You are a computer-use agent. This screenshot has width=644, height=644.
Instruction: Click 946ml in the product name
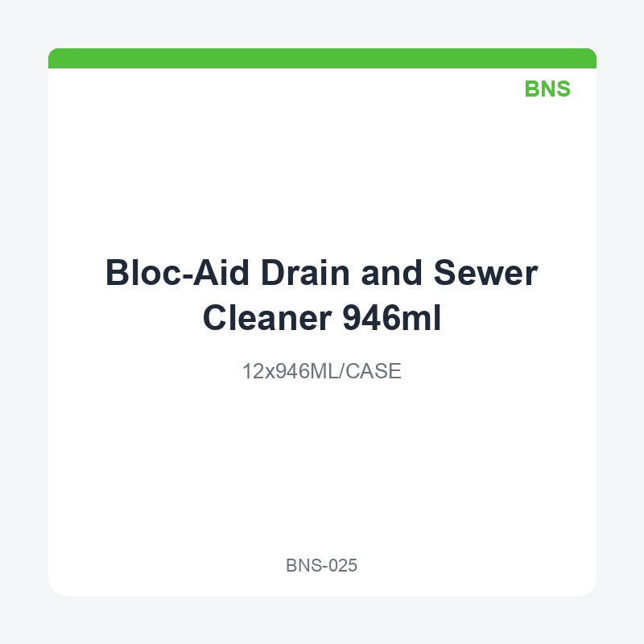392,317
